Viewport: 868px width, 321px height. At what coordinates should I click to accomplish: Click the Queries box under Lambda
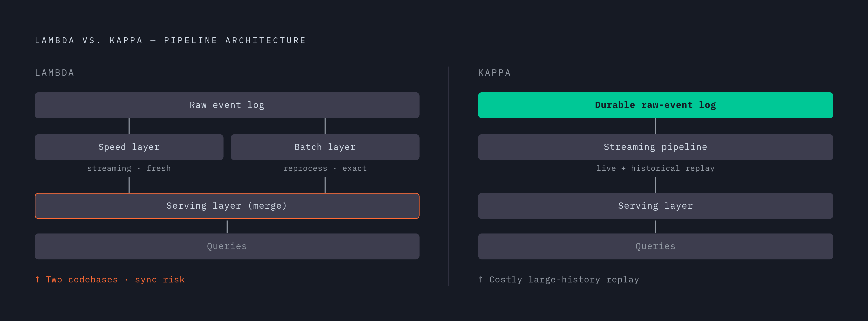pyautogui.click(x=227, y=246)
